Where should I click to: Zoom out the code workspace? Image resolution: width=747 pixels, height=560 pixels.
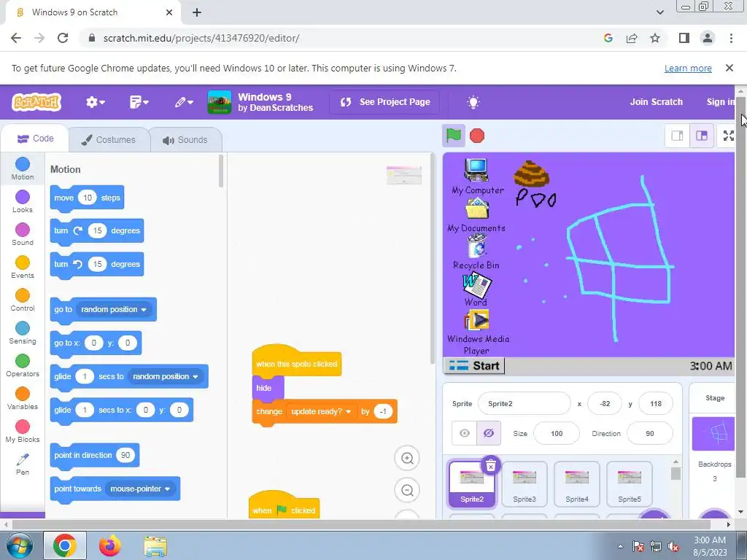point(407,490)
